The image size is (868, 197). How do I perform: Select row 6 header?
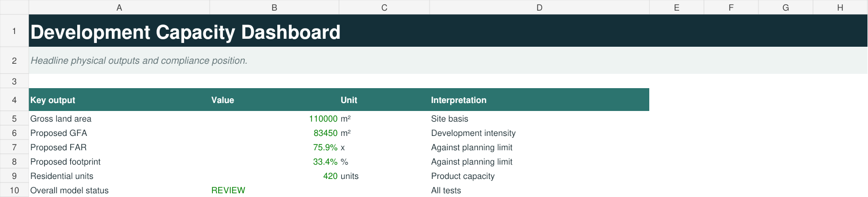click(x=14, y=133)
